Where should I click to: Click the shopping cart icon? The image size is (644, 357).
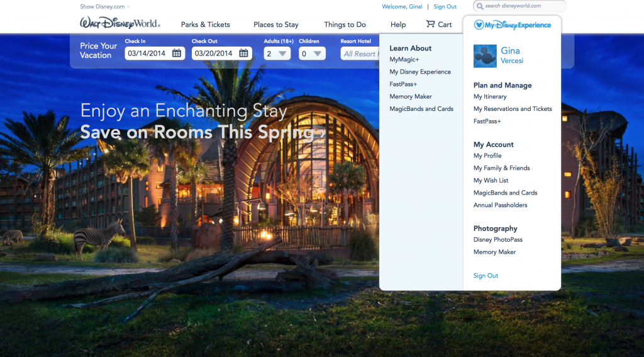tap(430, 24)
